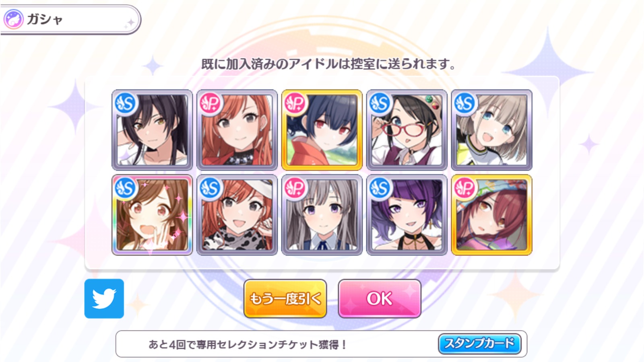Select the beige bob-haired idol card

(x=492, y=130)
